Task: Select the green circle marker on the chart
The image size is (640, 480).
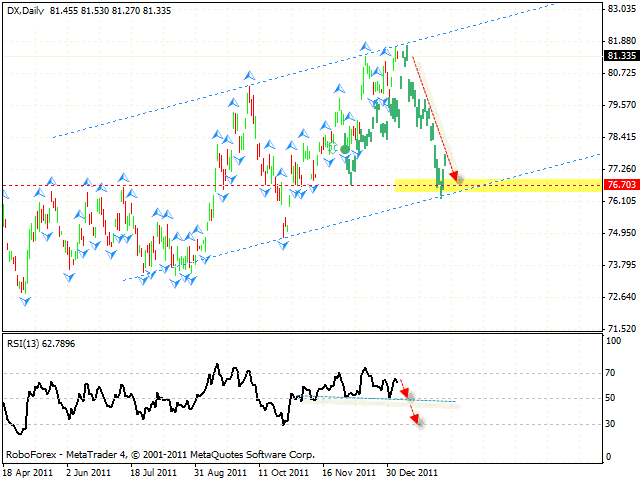Action: pos(345,150)
